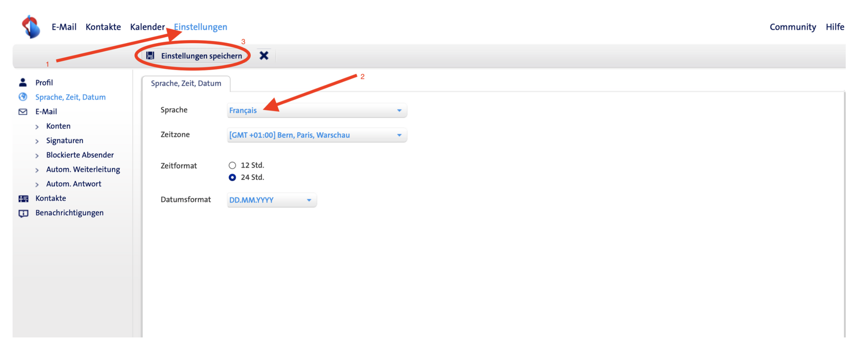Open the Sprache language dropdown
This screenshot has height=363, width=868.
[316, 110]
